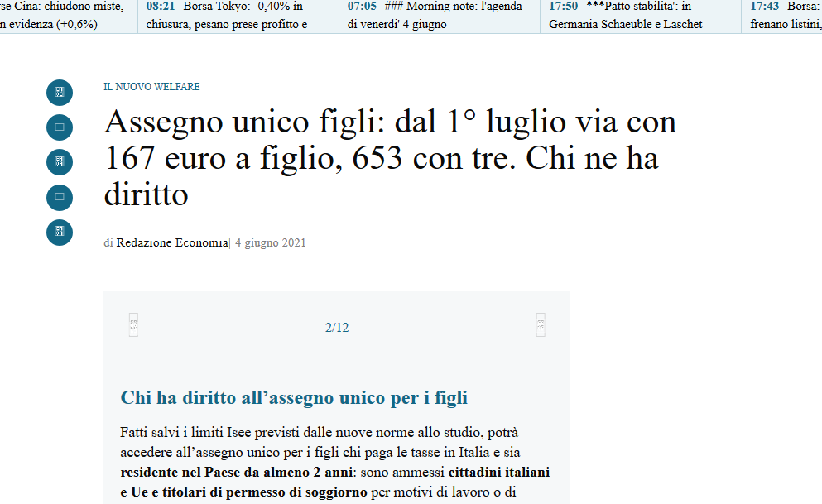Image resolution: width=822 pixels, height=504 pixels.
Task: Click the second circular icon in the left sidebar
Action: [x=60, y=127]
